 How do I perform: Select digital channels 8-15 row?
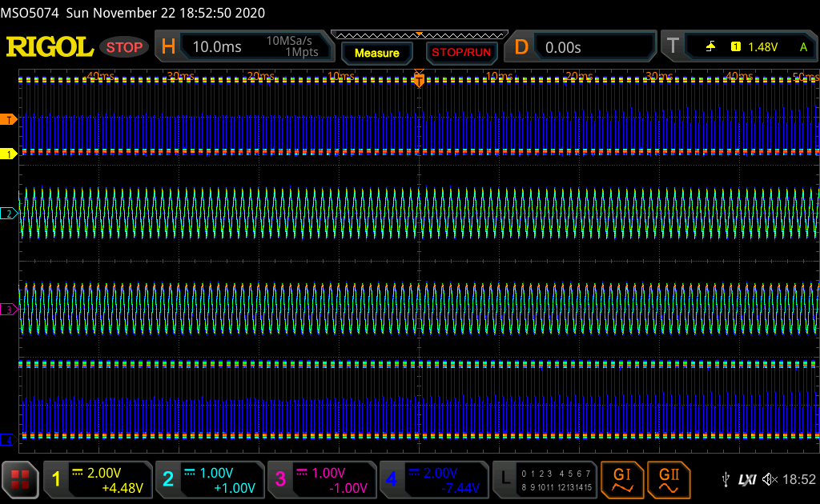click(556, 487)
